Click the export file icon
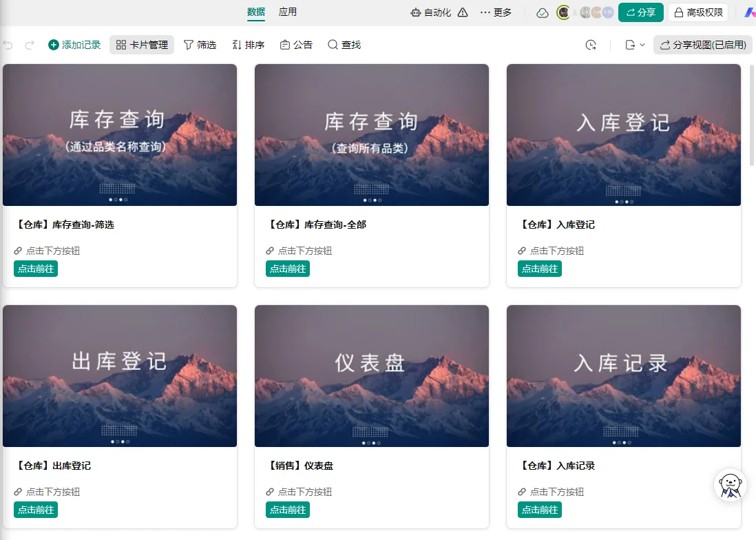The width and height of the screenshot is (756, 540). click(x=630, y=45)
